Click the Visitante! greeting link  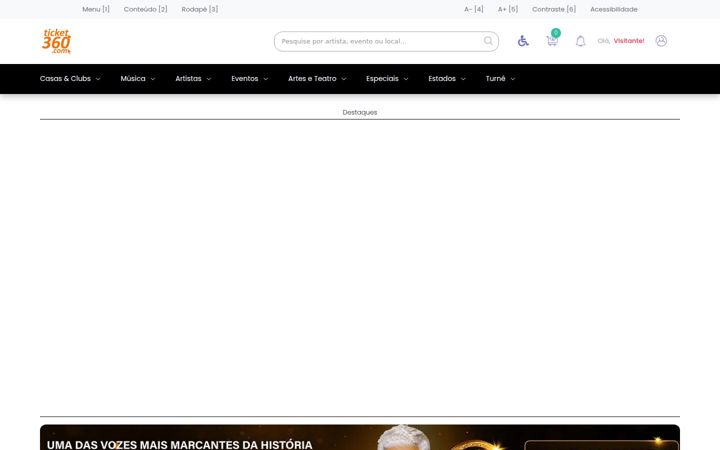(x=629, y=41)
